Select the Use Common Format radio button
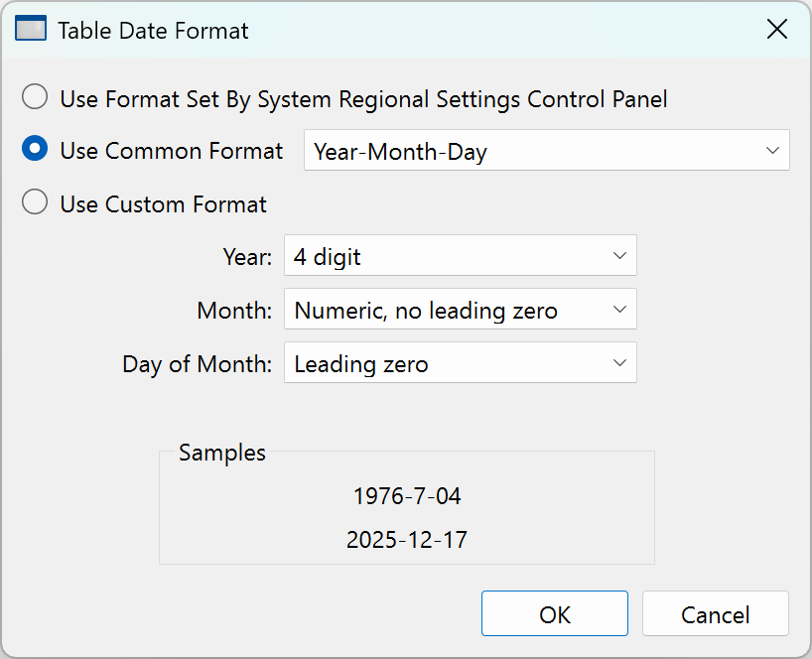812x659 pixels. click(35, 150)
